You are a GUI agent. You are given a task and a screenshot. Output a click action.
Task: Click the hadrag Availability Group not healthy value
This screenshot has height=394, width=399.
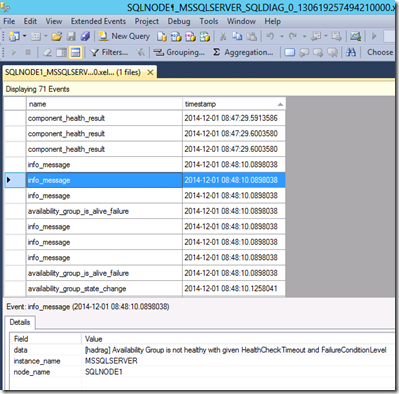[235, 350]
